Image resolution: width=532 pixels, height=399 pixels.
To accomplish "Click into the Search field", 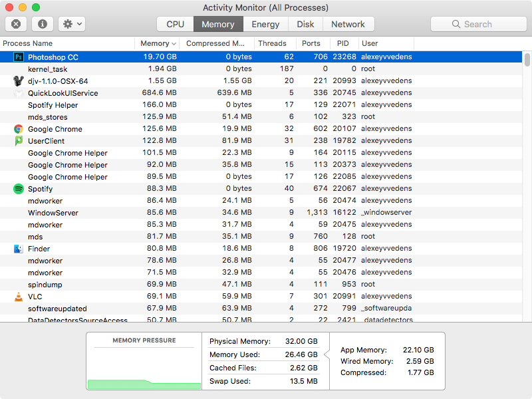I will click(x=478, y=24).
